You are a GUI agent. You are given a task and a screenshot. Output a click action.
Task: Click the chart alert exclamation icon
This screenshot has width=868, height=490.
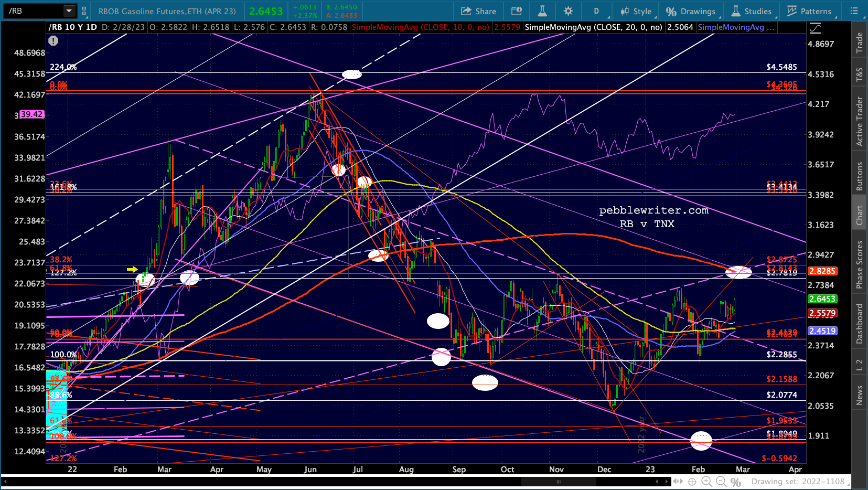(x=53, y=40)
